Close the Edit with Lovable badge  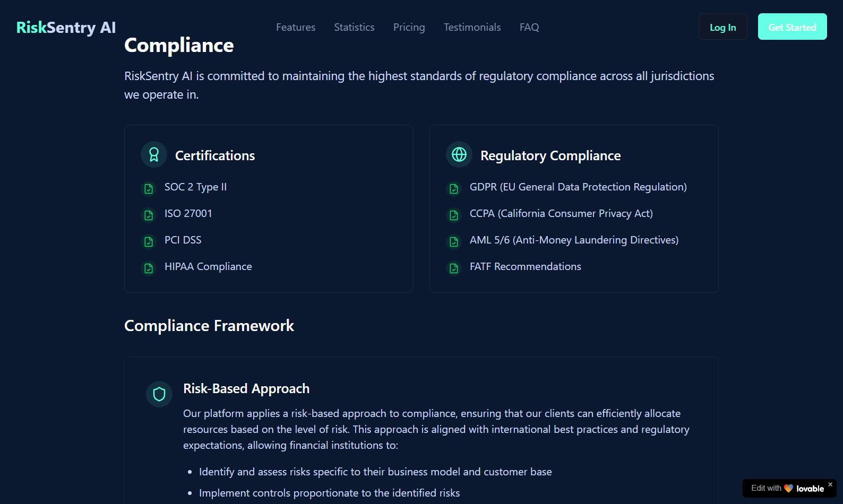[830, 484]
